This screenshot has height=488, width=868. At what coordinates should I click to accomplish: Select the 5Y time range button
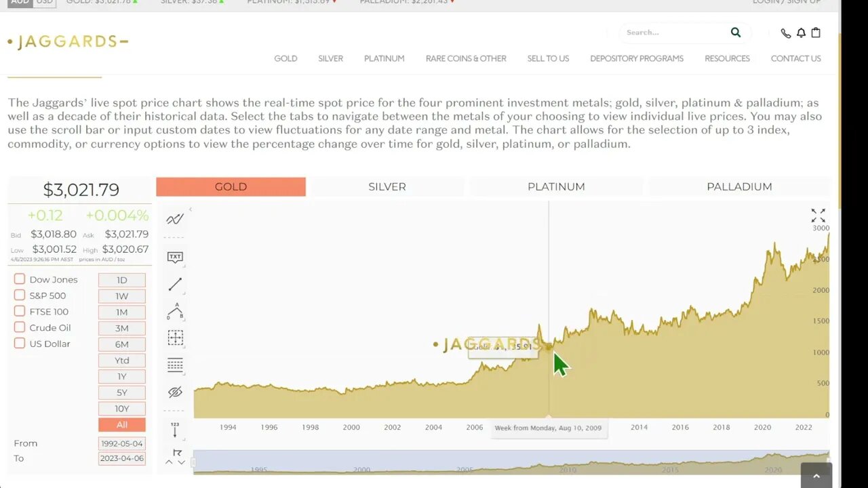coord(122,392)
